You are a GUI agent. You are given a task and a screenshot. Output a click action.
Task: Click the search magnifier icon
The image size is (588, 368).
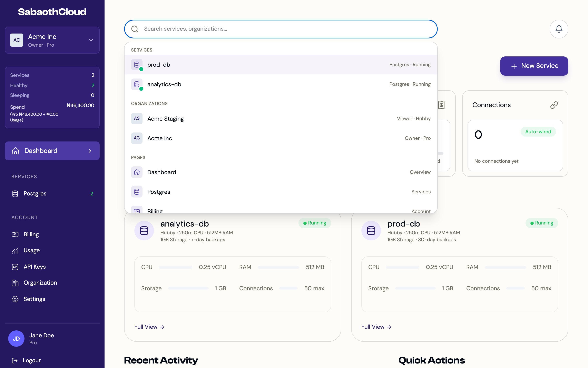click(x=135, y=29)
